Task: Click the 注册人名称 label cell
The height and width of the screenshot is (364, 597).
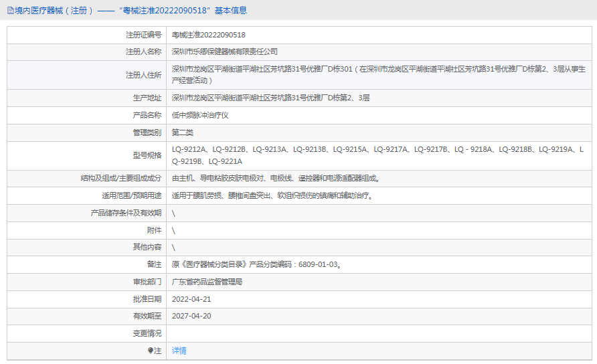Action: click(x=87, y=52)
